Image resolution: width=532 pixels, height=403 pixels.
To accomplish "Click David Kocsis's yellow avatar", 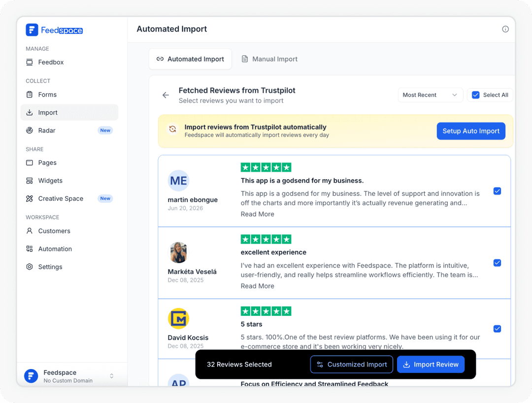I will (178, 318).
